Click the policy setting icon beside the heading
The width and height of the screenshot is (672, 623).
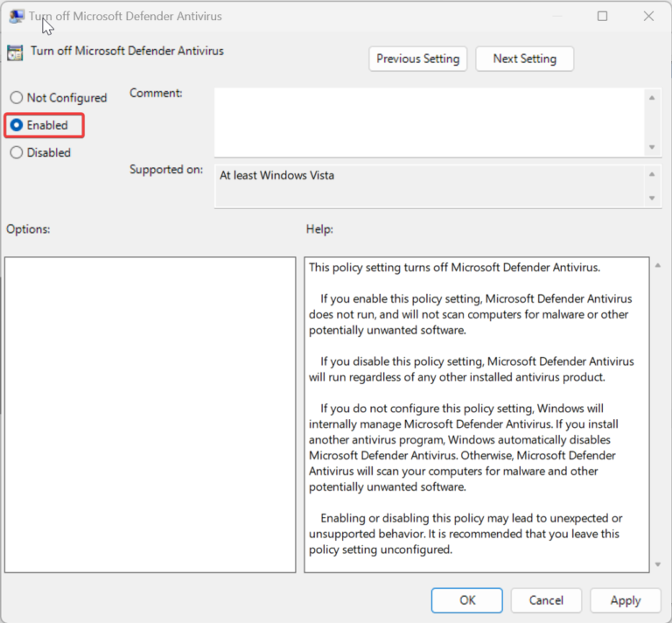coord(15,52)
